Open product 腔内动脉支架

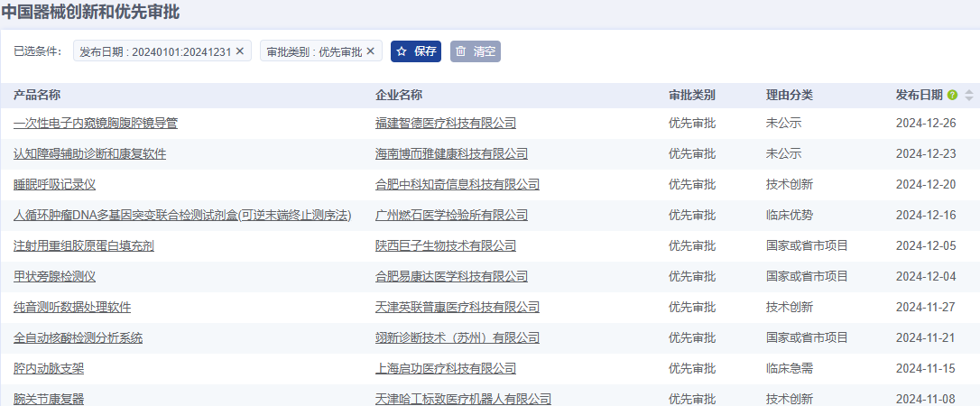click(49, 368)
